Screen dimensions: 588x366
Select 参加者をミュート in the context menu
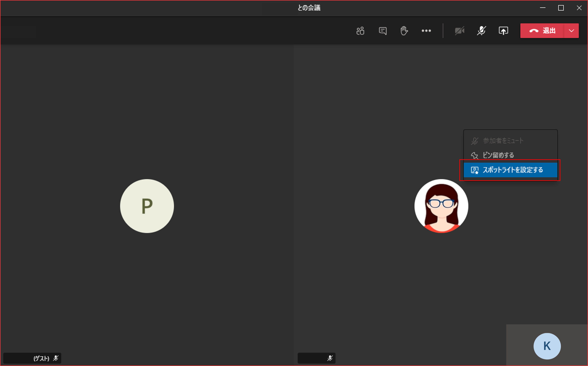click(x=510, y=141)
